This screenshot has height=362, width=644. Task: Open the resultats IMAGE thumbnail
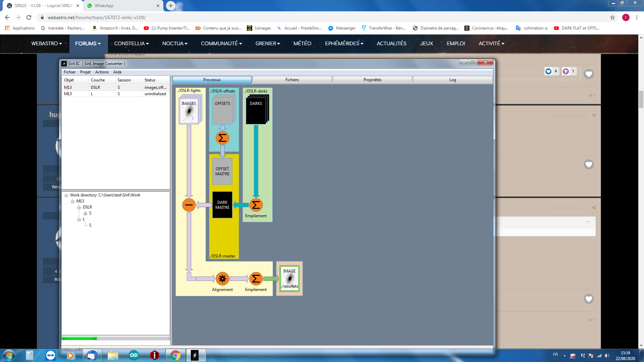[289, 279]
